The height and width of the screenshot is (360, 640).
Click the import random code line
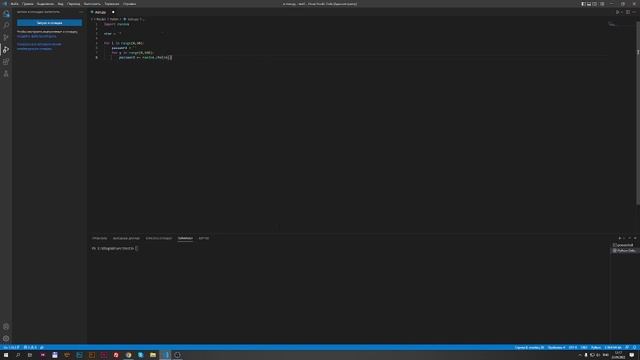click(116, 24)
